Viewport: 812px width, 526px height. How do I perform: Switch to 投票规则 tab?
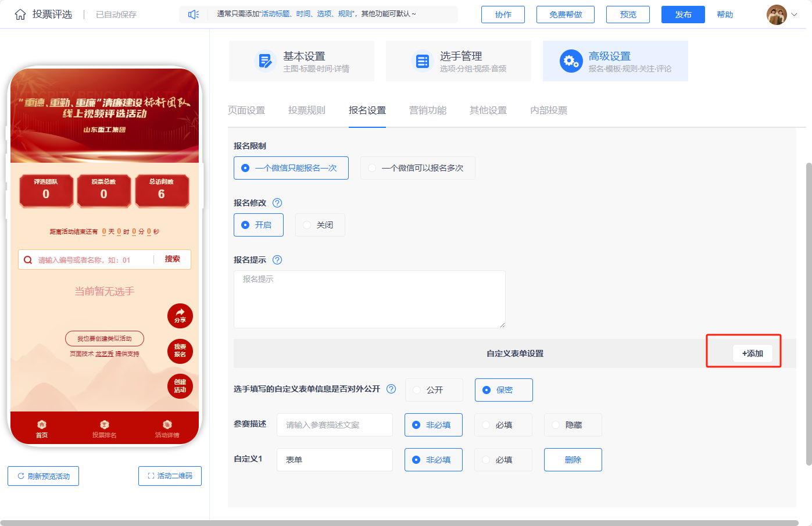(307, 110)
